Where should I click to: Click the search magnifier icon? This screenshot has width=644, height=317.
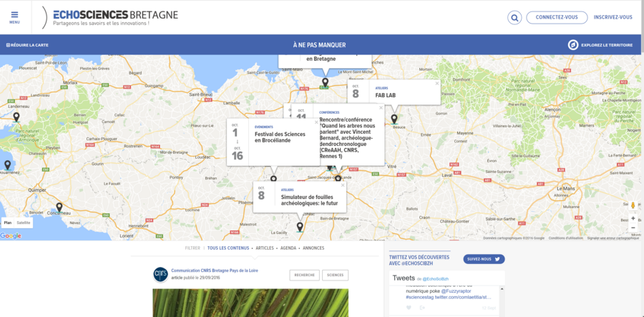[x=514, y=18]
